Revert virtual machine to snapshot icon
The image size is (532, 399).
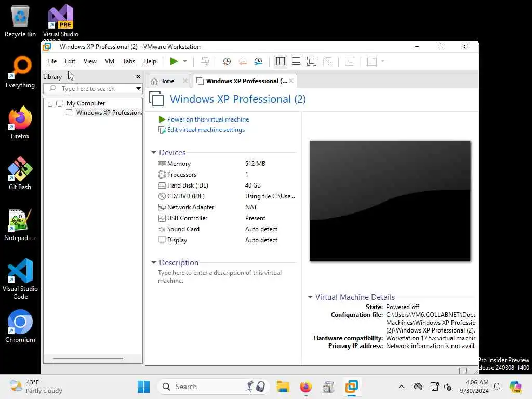[x=243, y=61]
